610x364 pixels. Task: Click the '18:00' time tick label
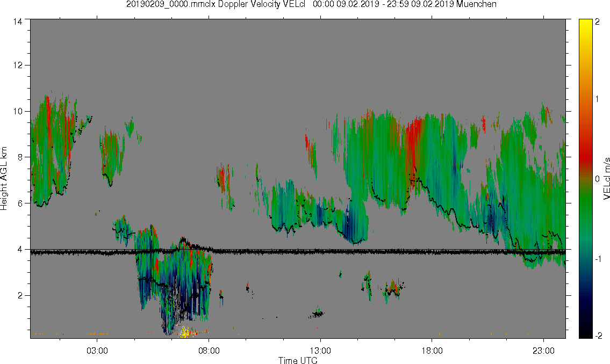(x=432, y=351)
